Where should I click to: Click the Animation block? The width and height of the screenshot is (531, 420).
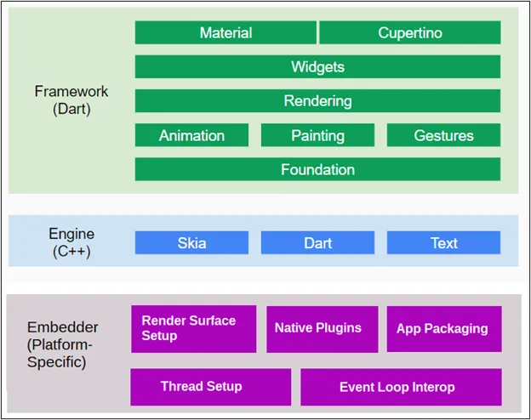(x=191, y=135)
